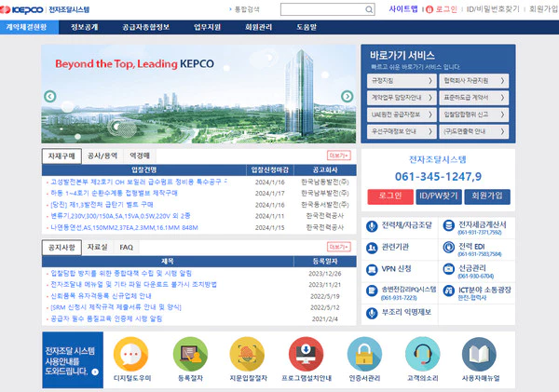The image size is (559, 392).
Task: Open 업무지원 menu
Action: pyautogui.click(x=208, y=27)
